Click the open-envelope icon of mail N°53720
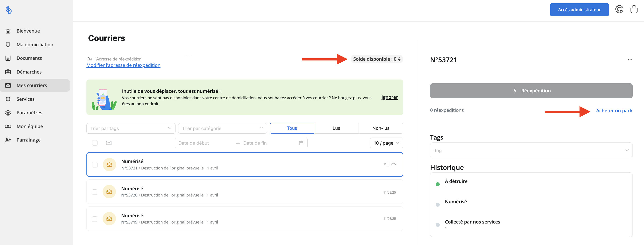The height and width of the screenshot is (245, 644). point(109,192)
